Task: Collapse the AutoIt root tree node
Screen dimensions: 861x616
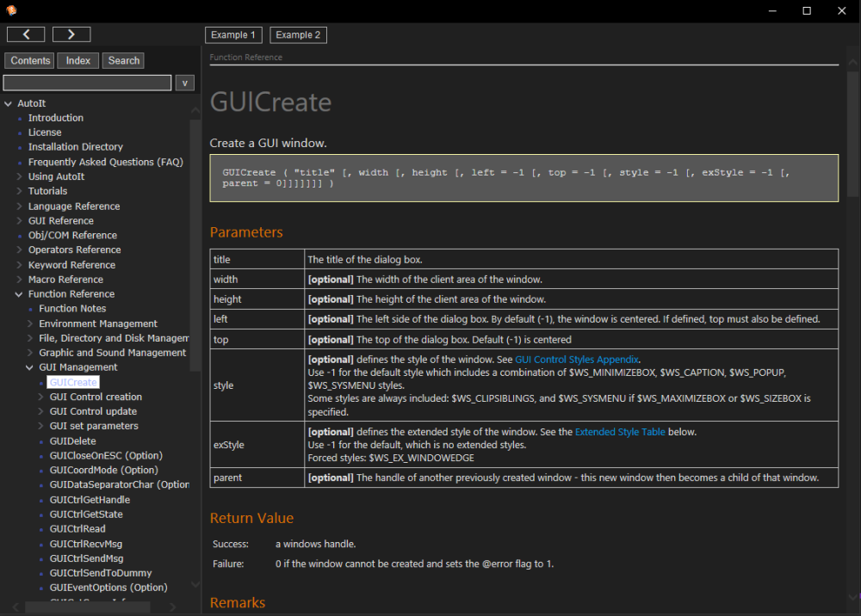Action: (x=9, y=103)
